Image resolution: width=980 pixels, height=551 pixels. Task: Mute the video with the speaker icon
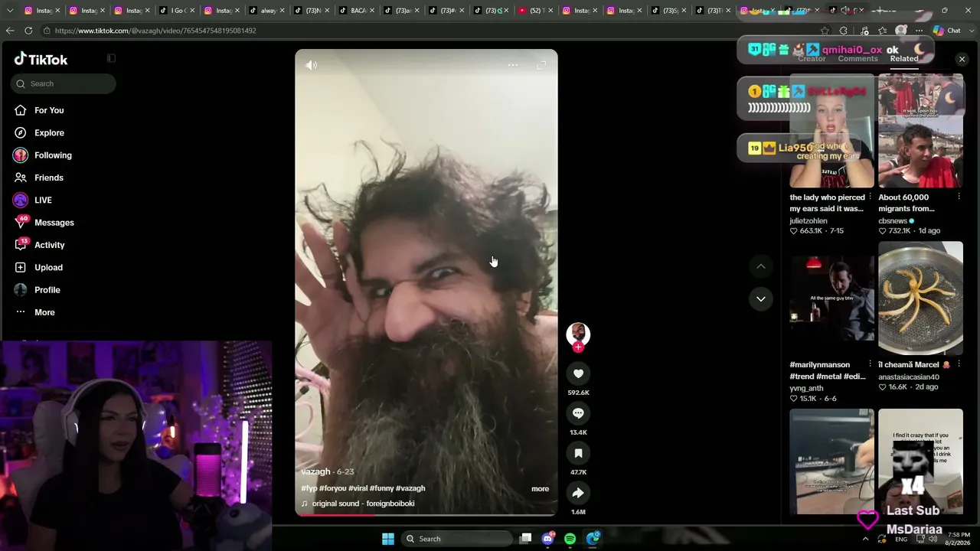[311, 66]
